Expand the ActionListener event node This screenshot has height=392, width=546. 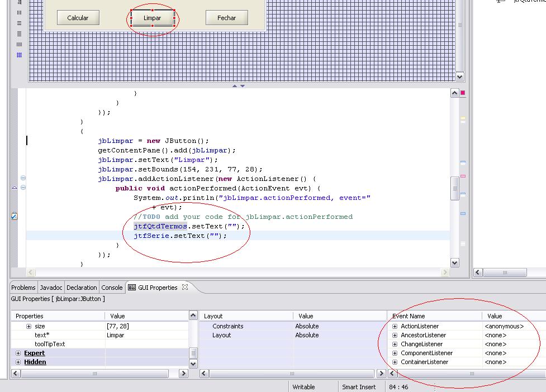click(395, 326)
